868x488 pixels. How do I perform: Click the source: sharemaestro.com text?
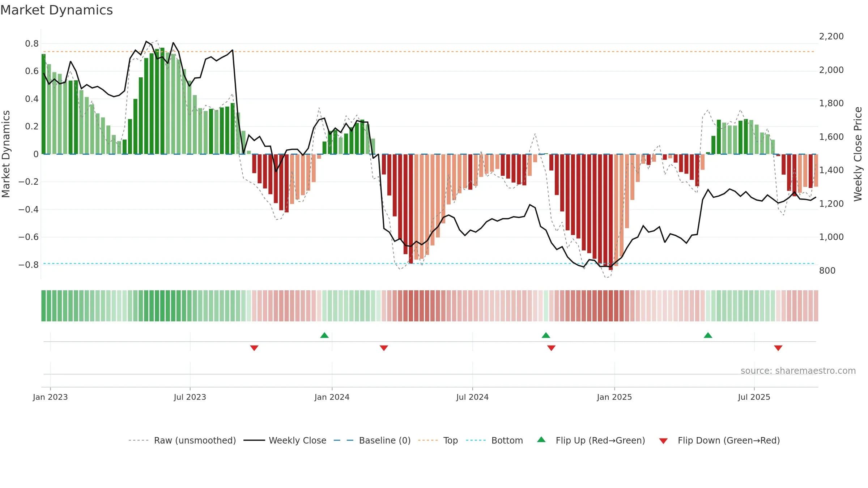pyautogui.click(x=798, y=371)
